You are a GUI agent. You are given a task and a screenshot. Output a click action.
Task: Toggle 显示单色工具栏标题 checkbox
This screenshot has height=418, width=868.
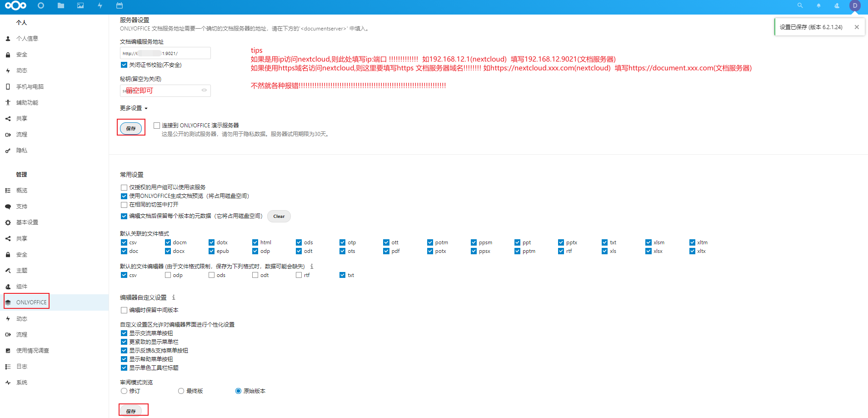pyautogui.click(x=124, y=368)
